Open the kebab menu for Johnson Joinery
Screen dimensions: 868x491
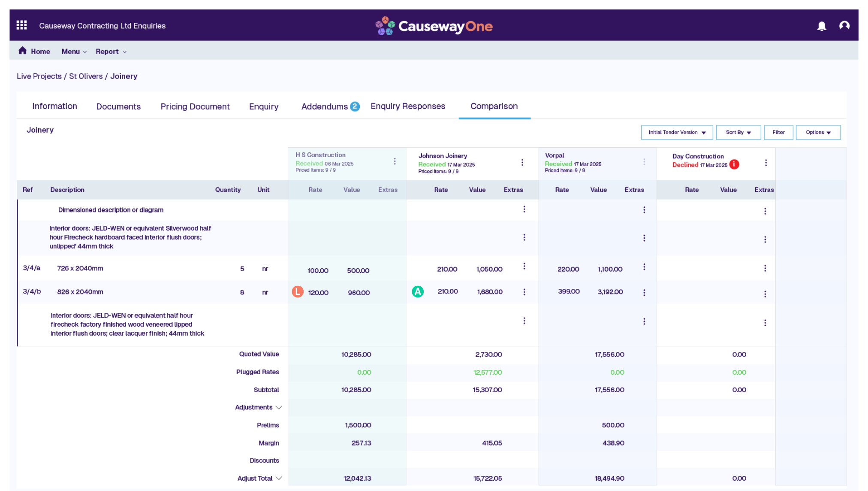(x=522, y=162)
